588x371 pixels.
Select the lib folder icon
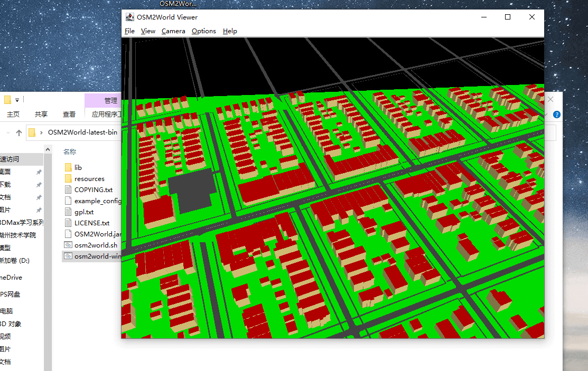click(68, 167)
